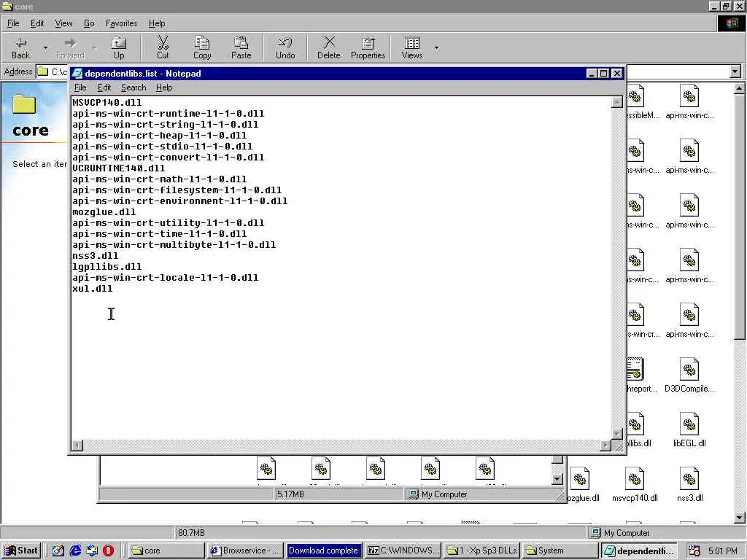Switch to Download complete taskbar button
The height and width of the screenshot is (560, 747).
coord(323,551)
